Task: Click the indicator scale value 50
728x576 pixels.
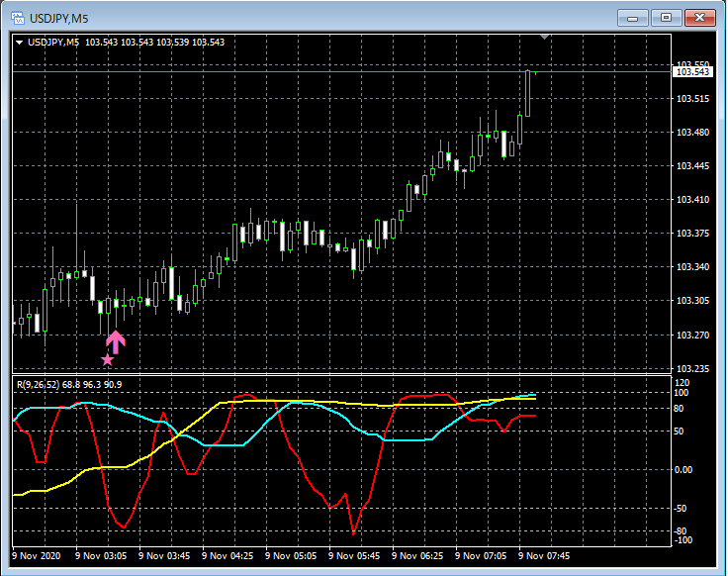Action: click(679, 432)
